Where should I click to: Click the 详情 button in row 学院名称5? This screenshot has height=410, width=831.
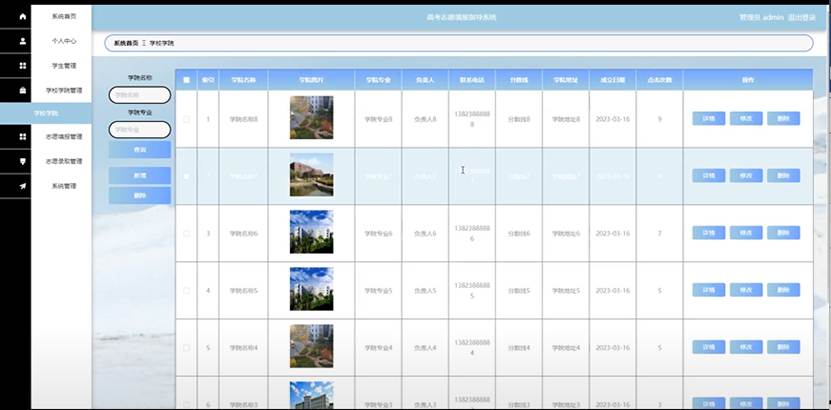[x=709, y=290]
